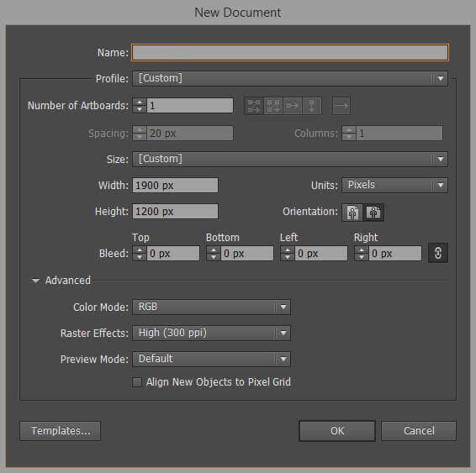The image size is (476, 473).
Task: Click the Templates... button
Action: 60,431
